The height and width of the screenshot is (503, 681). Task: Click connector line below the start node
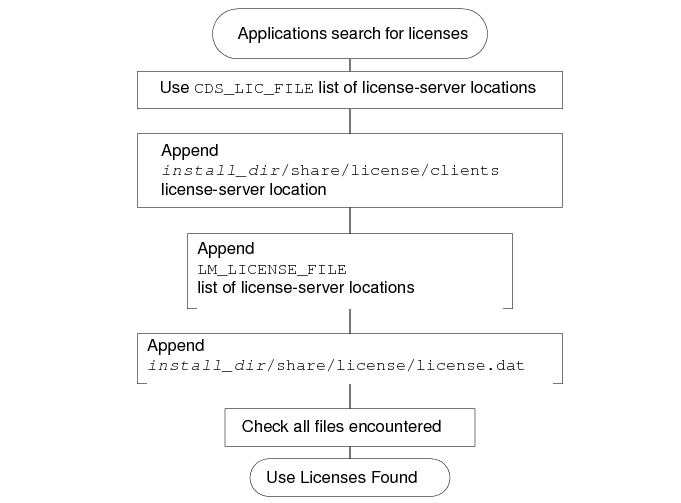(x=349, y=63)
